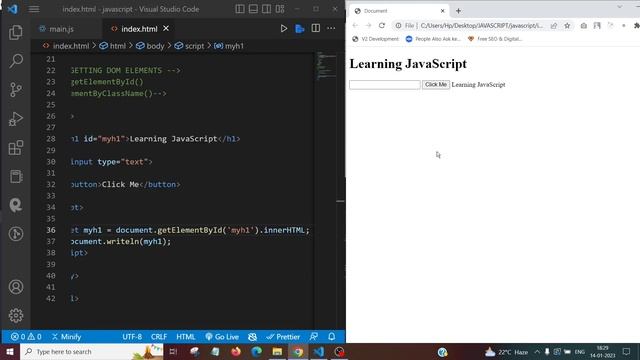This screenshot has width=640, height=360.
Task: Customize layout icon in title bar
Action: (280, 9)
